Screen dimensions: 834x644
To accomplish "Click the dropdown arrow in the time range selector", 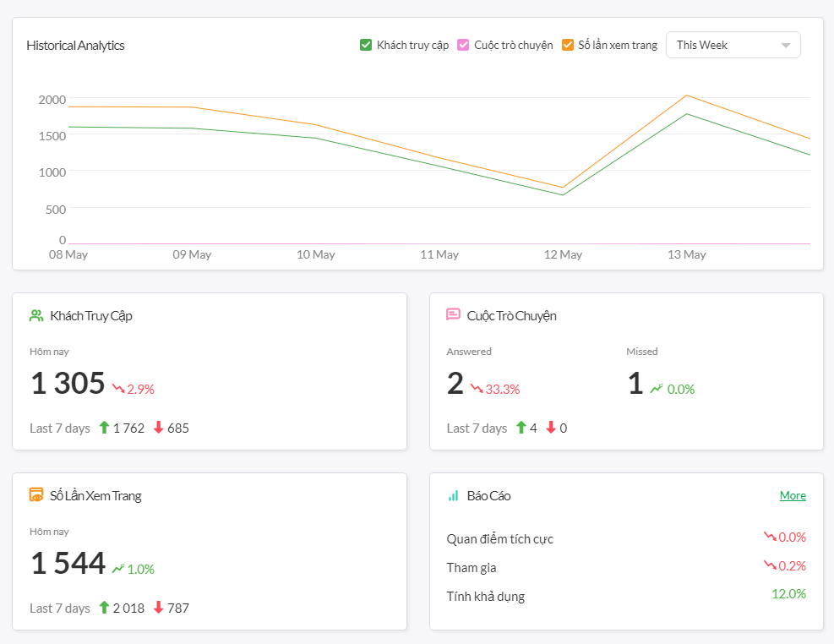I will 786,46.
